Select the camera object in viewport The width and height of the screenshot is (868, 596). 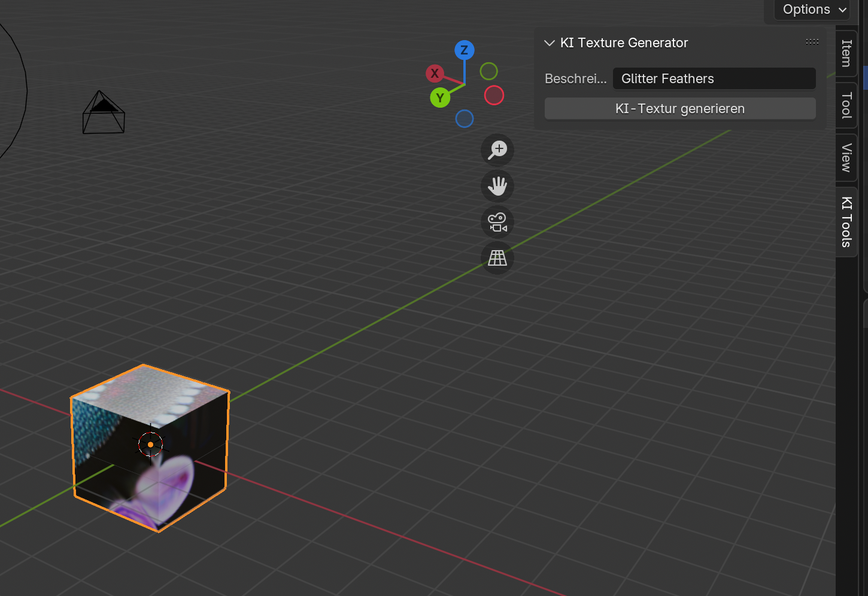[104, 112]
